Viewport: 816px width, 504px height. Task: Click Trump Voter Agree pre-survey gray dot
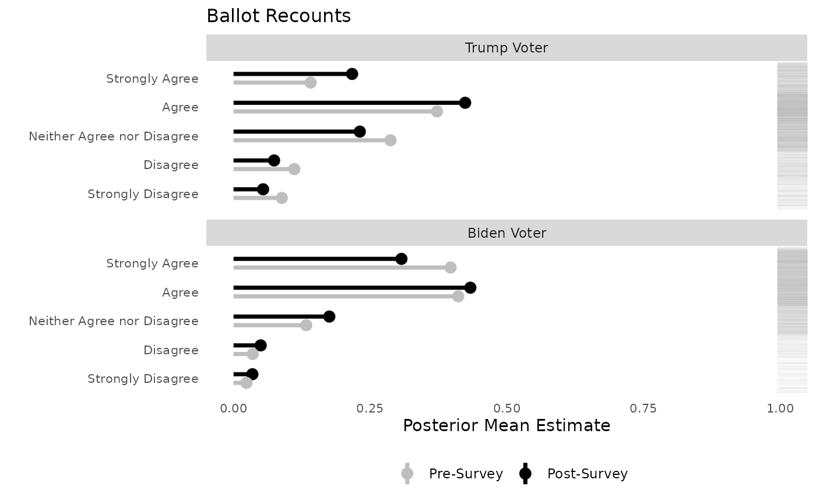click(437, 111)
